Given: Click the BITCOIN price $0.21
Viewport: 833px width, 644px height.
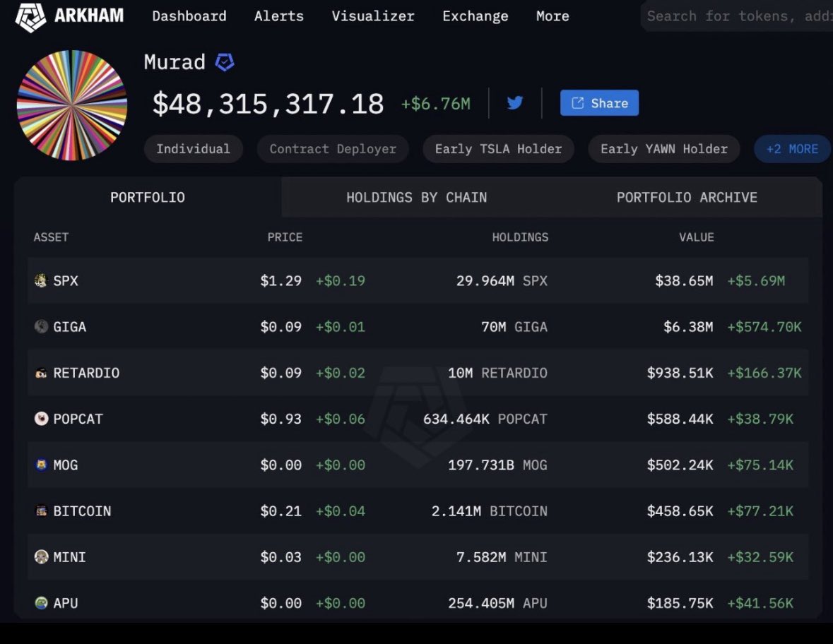Looking at the screenshot, I should (x=280, y=511).
